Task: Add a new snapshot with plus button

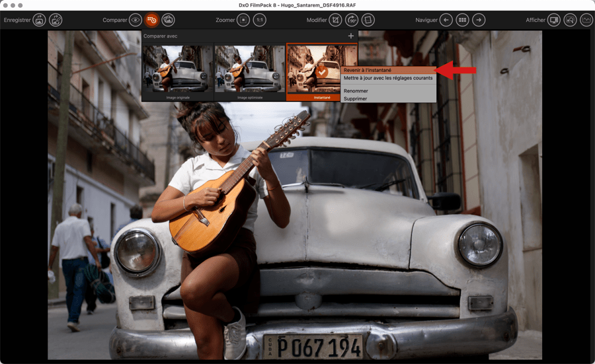Action: pos(351,36)
